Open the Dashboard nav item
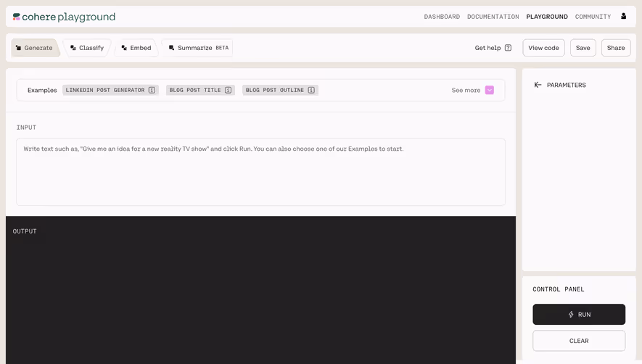 pos(442,17)
